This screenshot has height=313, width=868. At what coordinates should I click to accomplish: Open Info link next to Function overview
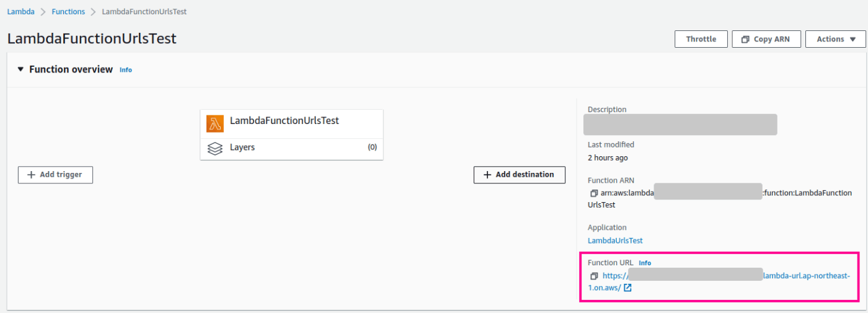click(x=126, y=70)
